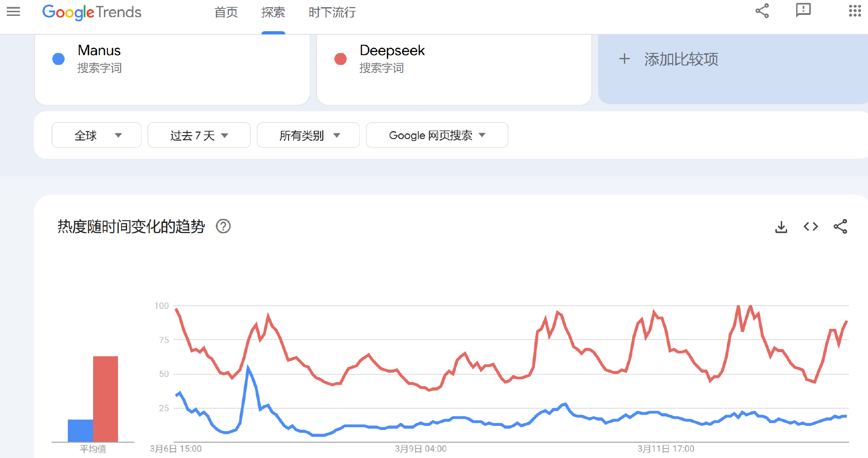Viewport: 868px width, 458px height.
Task: Open the 全球 region dropdown
Action: (x=97, y=135)
